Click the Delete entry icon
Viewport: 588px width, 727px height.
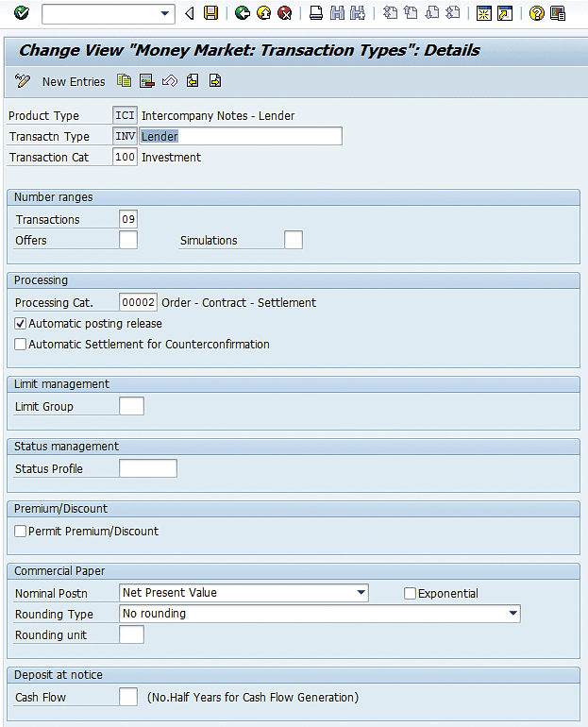point(146,81)
